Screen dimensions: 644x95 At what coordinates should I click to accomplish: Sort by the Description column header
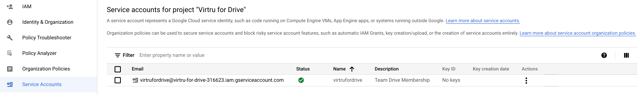[x=387, y=69]
